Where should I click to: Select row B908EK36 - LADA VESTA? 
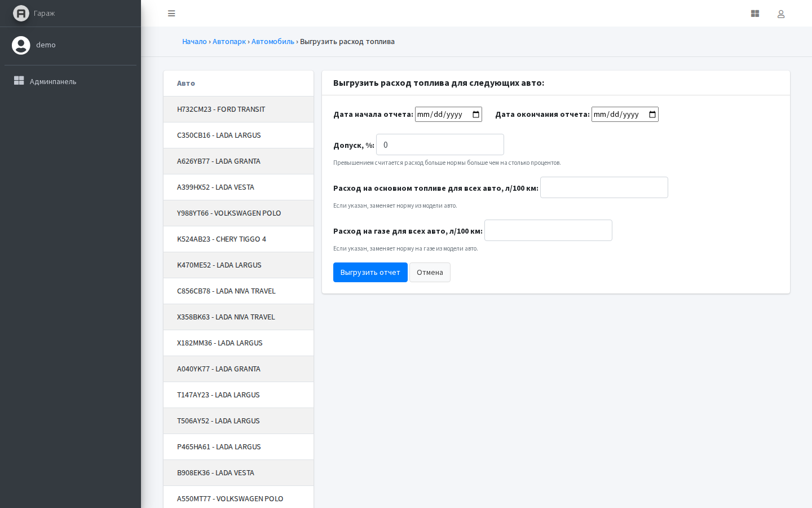[x=239, y=473]
